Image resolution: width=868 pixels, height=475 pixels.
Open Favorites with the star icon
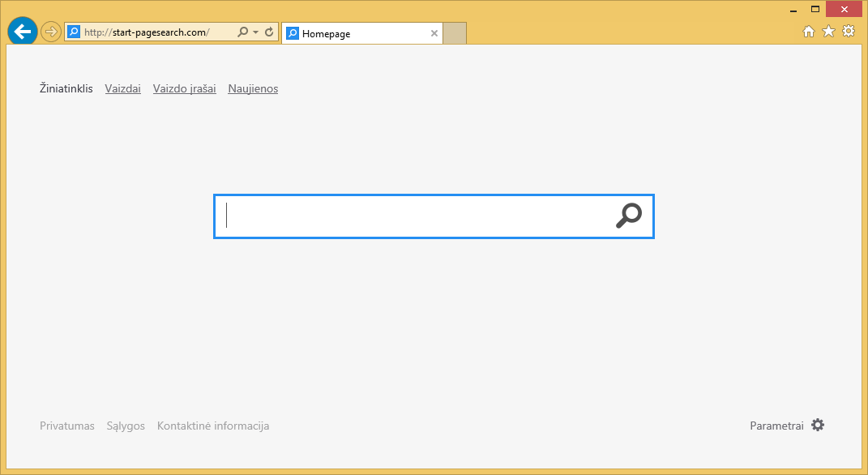point(827,31)
